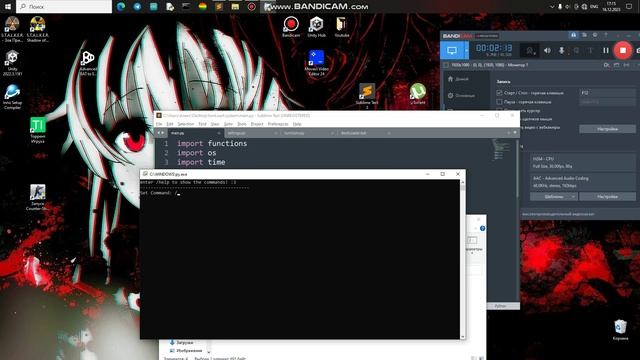Open the Youtube folder on desktop
Screen dimensions: 640x360
pos(342,27)
